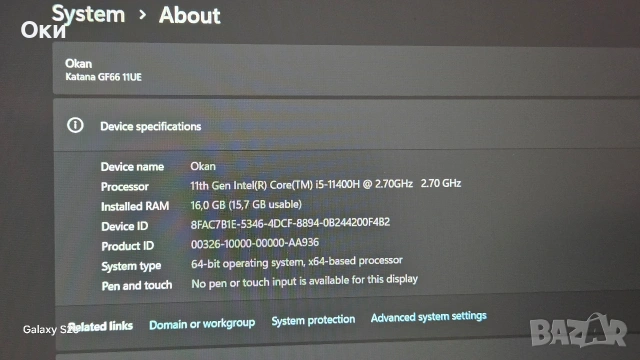Viewport: 640px width, 360px height.
Task: Click the No pen or touch input text
Action: tap(304, 281)
